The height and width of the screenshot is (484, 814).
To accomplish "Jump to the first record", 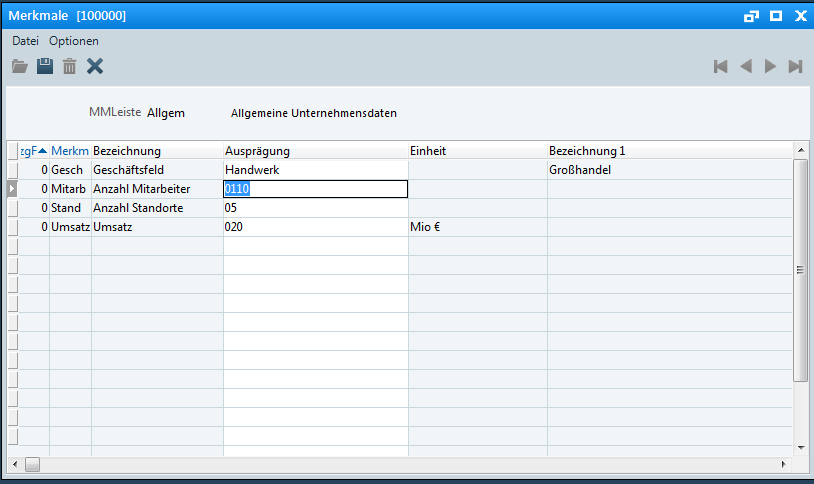I will pyautogui.click(x=721, y=66).
